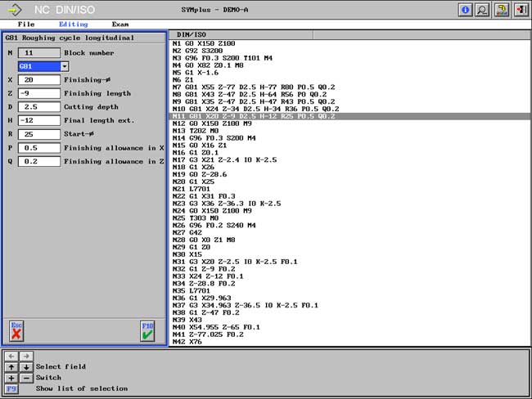Viewport: 532px width, 399px height.
Task: Select line N12 G0 X150 Z100 M9
Action: coord(212,123)
